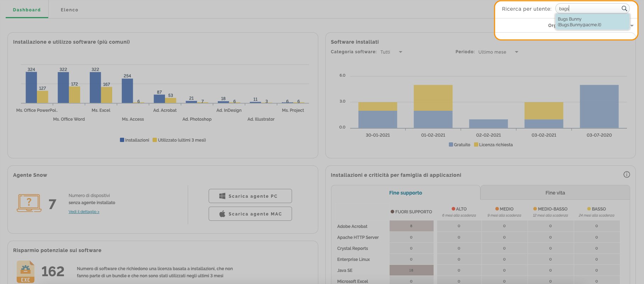Click the blue 322 Ms. Excel bar
The width and height of the screenshot is (644, 284).
95,87
